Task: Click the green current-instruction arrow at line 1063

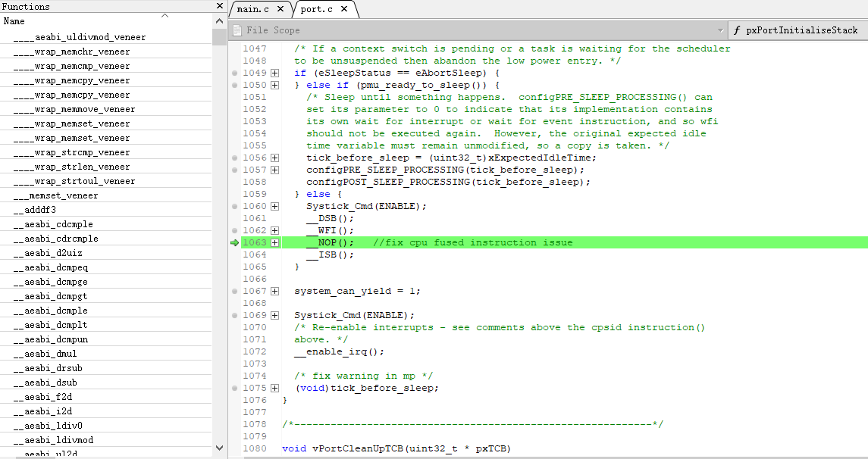Action: point(234,242)
